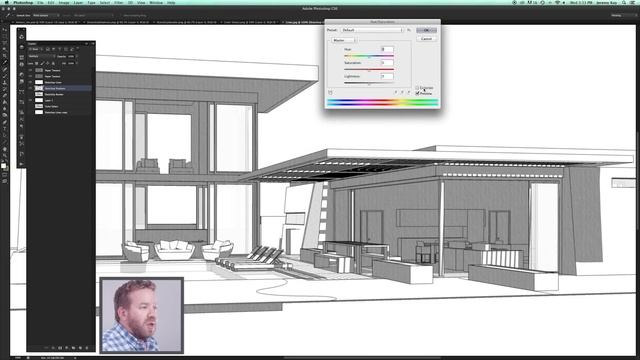
Task: Toggle visibility of the topmost layer
Action: click(x=30, y=70)
